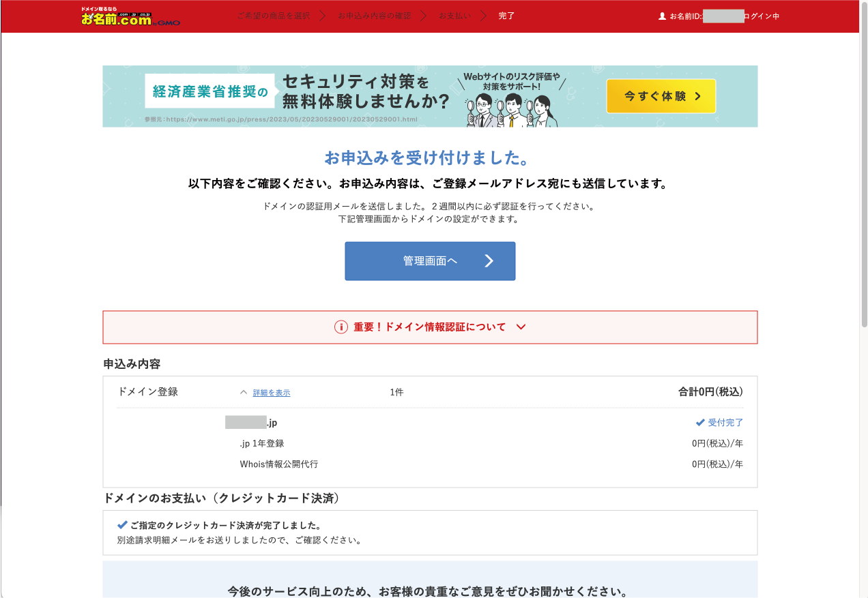Click the 完了 step in the progress bar
The height and width of the screenshot is (598, 868).
(x=506, y=15)
